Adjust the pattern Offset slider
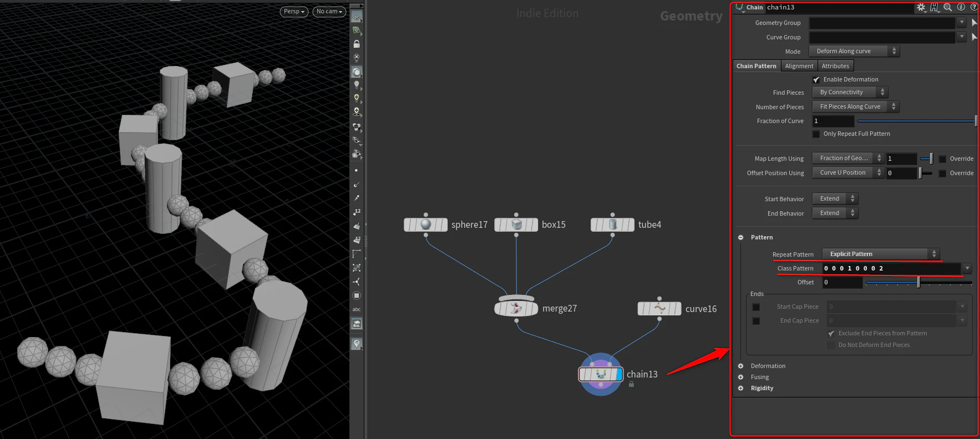This screenshot has width=980, height=439. (918, 283)
